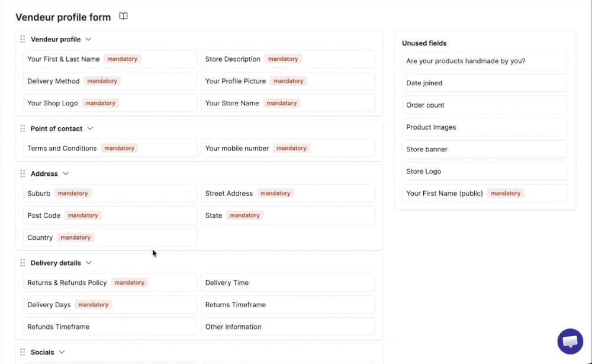Select the Delivery Time field card
Viewport: 592px width, 364px height.
tap(288, 283)
